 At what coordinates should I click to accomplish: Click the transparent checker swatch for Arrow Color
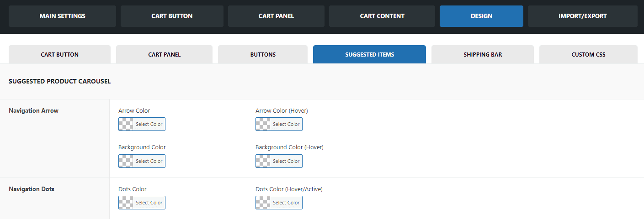(x=126, y=124)
